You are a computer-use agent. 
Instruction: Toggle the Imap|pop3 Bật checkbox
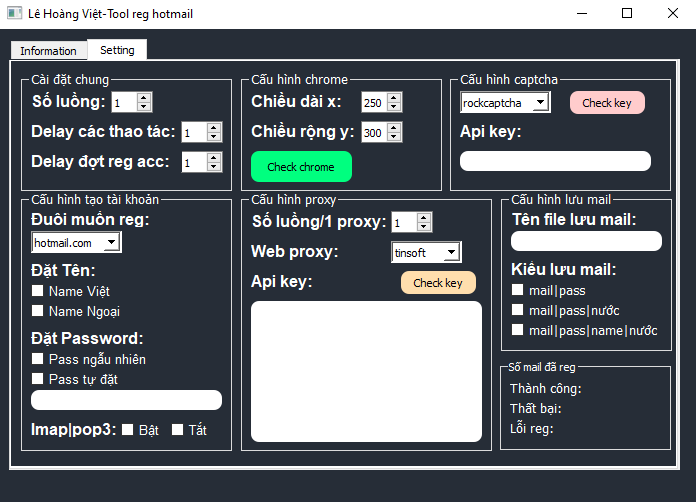128,430
